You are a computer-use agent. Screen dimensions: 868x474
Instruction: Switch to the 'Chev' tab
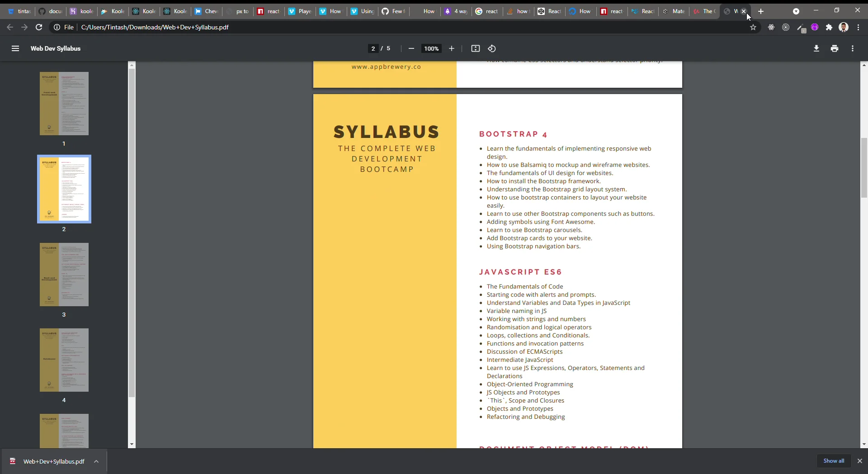point(207,11)
